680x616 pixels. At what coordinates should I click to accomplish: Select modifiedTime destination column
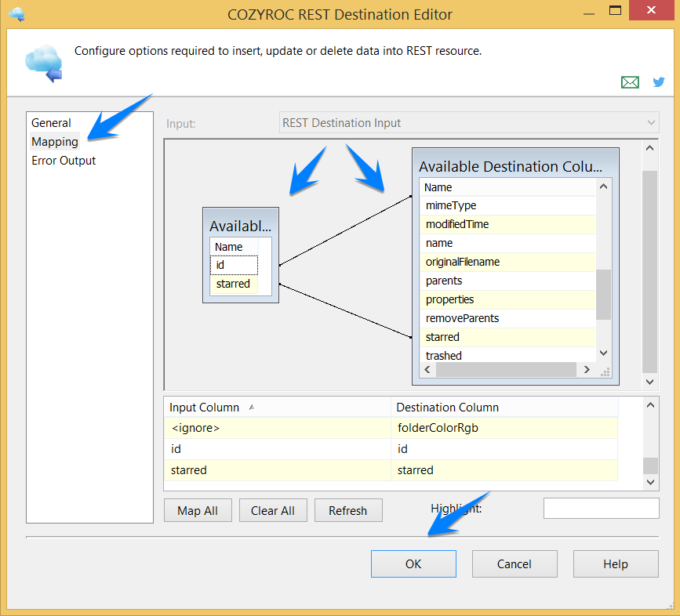pos(507,224)
